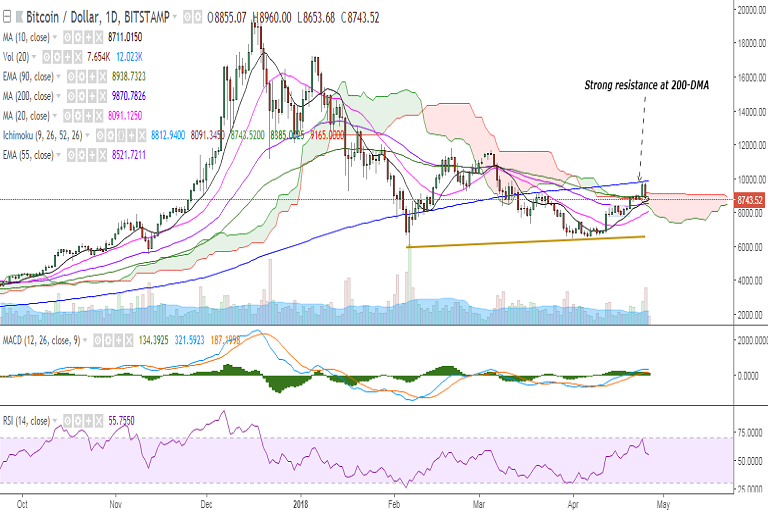This screenshot has width=768, height=512.
Task: Click the MA 200 value 9870.7826
Action: pyautogui.click(x=129, y=96)
